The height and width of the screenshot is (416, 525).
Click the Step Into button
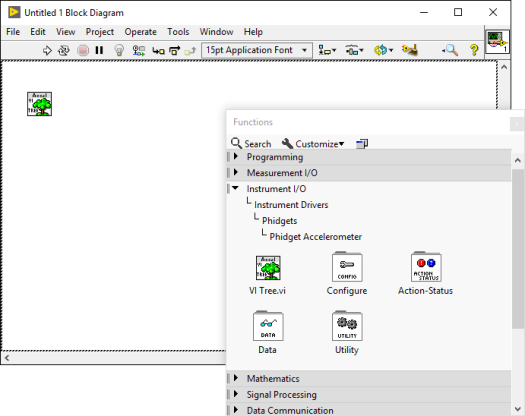pos(158,51)
